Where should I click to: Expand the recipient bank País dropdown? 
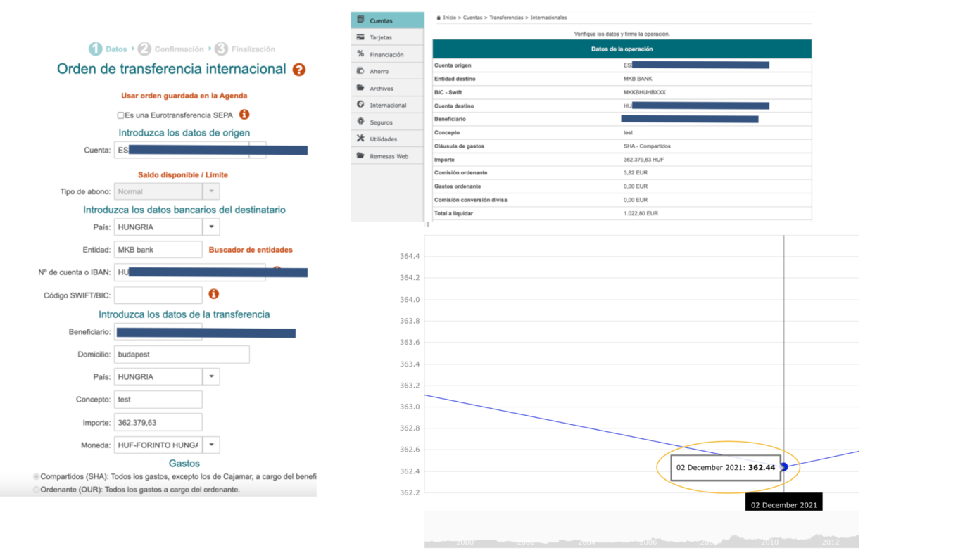tap(211, 227)
